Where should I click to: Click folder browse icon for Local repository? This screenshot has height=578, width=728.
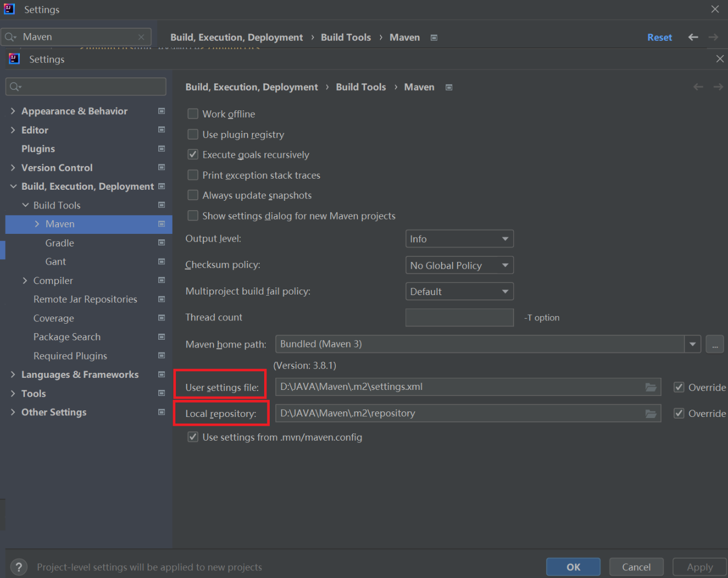click(651, 414)
